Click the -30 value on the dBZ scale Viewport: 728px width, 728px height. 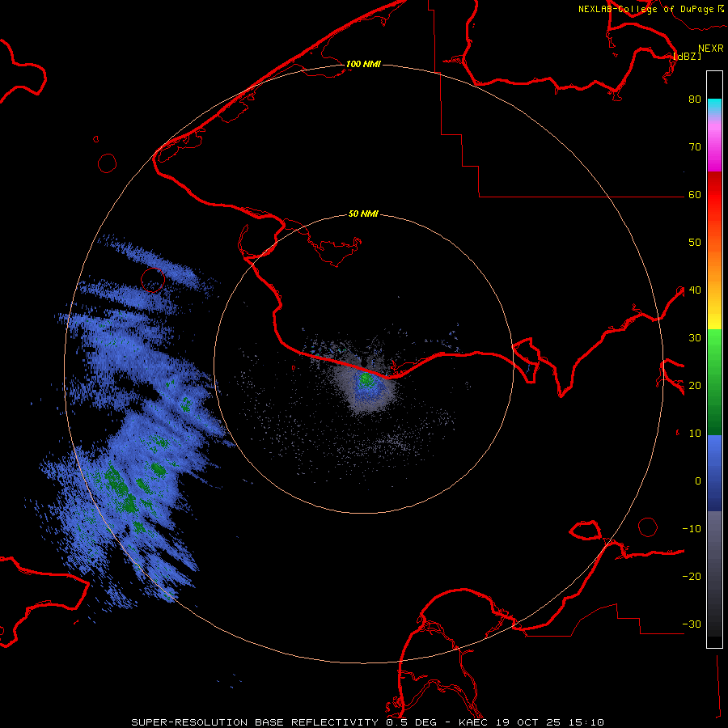click(692, 624)
